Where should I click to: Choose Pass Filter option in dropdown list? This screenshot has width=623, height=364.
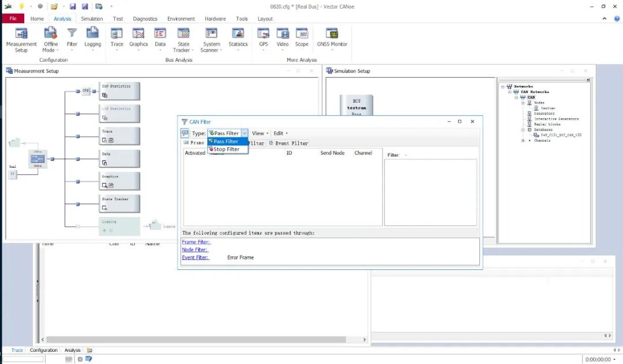point(226,141)
